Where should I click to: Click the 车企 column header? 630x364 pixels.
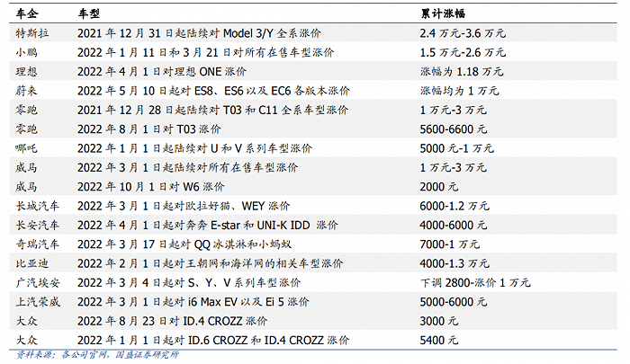[27, 13]
